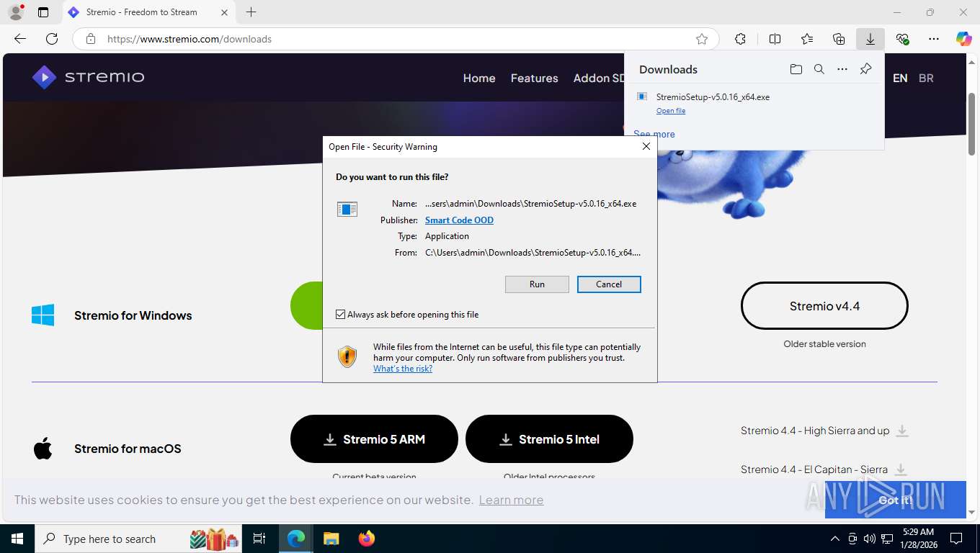Viewport: 980px width, 553px height.
Task: Open Collections in Edge toolbar
Action: pyautogui.click(x=839, y=39)
